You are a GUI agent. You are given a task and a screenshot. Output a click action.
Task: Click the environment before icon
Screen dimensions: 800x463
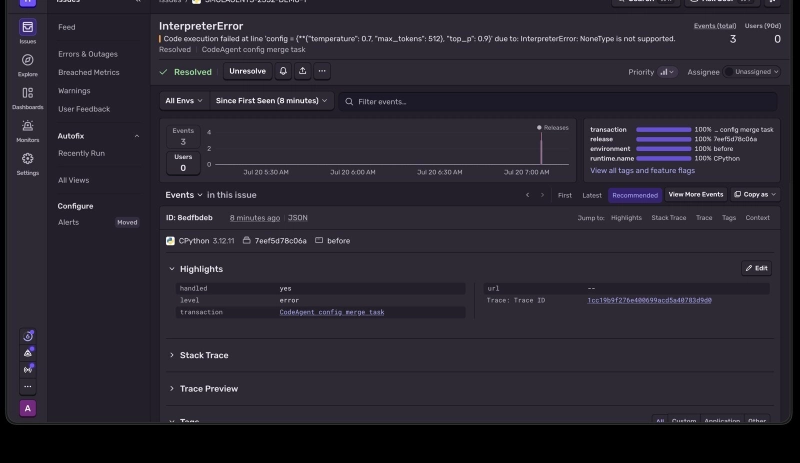tap(319, 240)
